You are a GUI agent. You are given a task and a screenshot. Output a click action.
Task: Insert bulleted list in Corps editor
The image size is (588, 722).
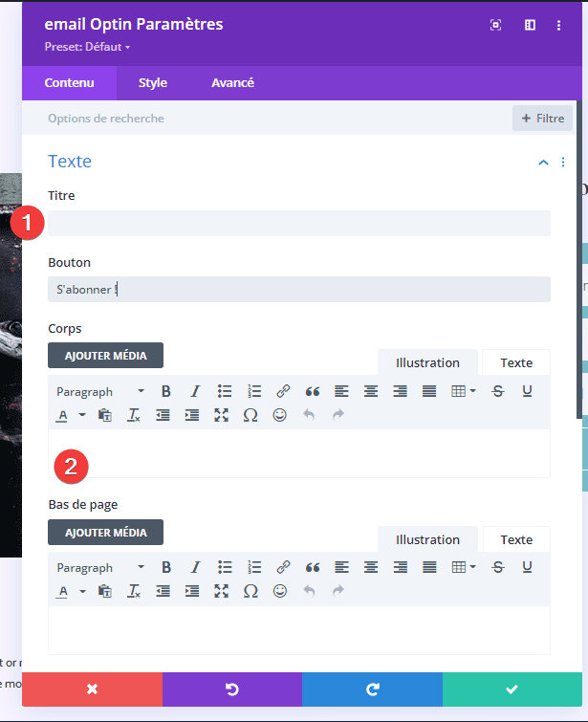[x=225, y=391]
